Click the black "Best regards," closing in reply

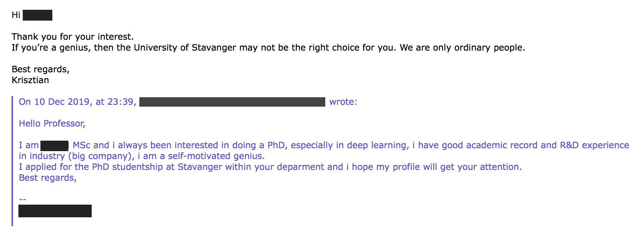40,69
